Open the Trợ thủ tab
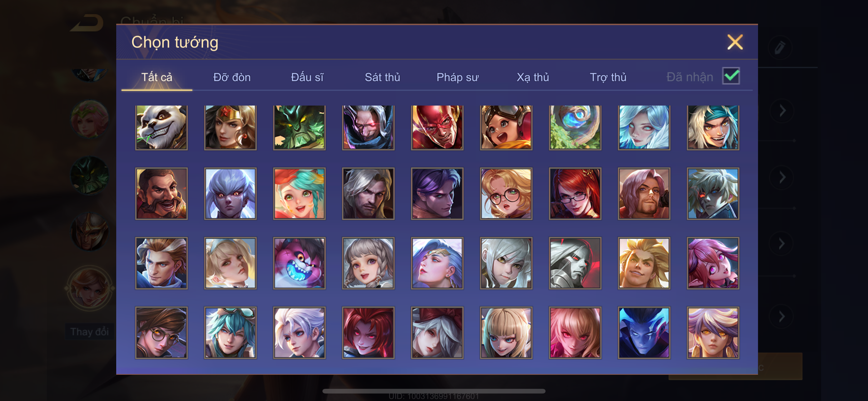Image resolution: width=868 pixels, height=401 pixels. pyautogui.click(x=608, y=77)
